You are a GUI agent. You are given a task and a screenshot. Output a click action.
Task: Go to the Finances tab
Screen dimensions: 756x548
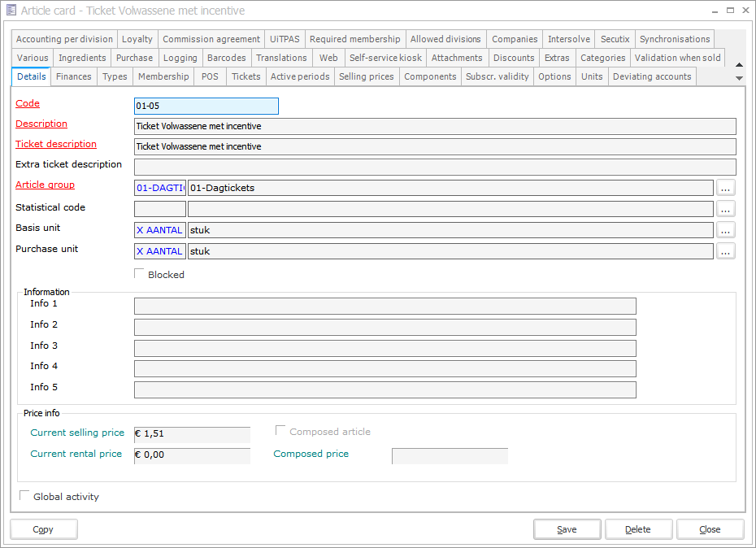pos(73,76)
